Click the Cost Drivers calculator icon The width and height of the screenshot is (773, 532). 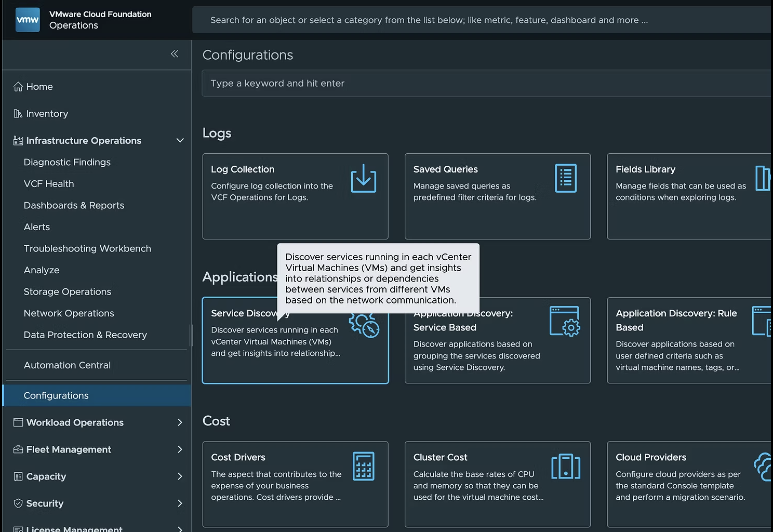click(x=363, y=466)
